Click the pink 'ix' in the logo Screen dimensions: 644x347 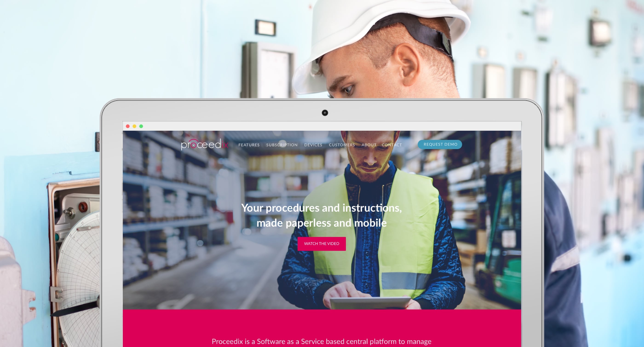click(225, 145)
